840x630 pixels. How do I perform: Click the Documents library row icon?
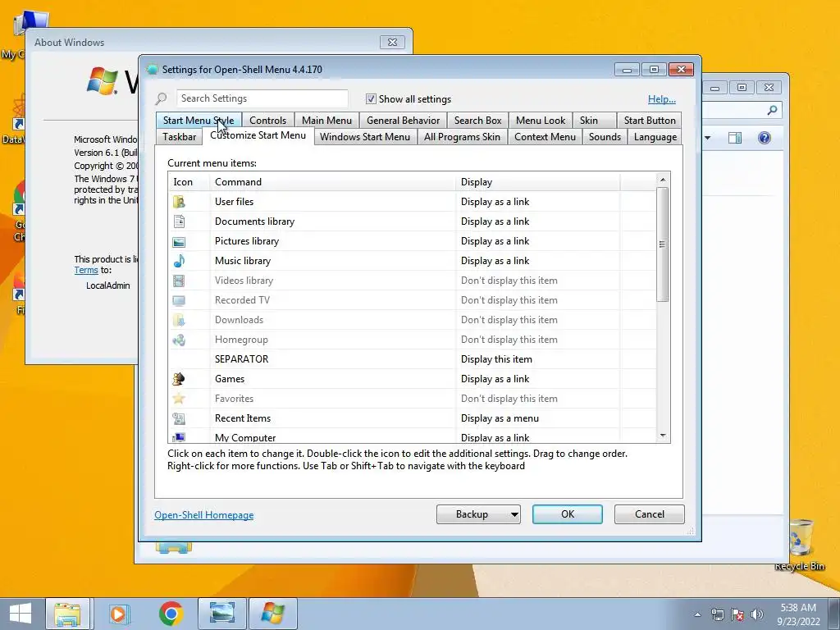point(179,221)
